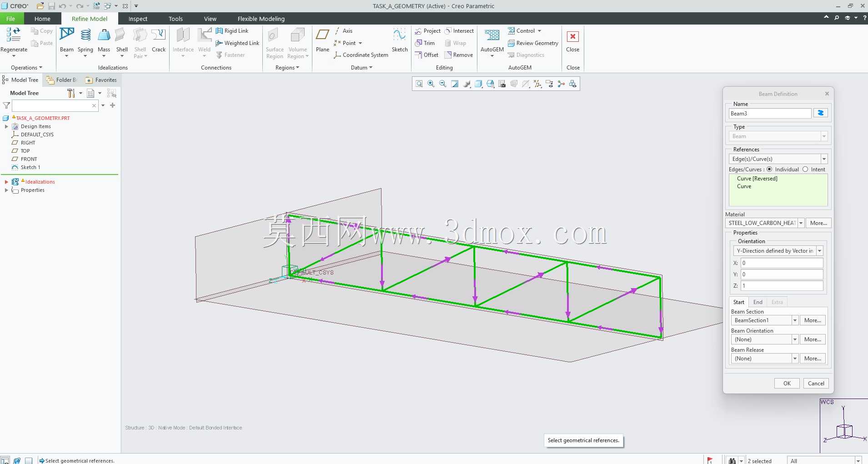
Task: Click More next to Beam Orientation
Action: coord(813,339)
